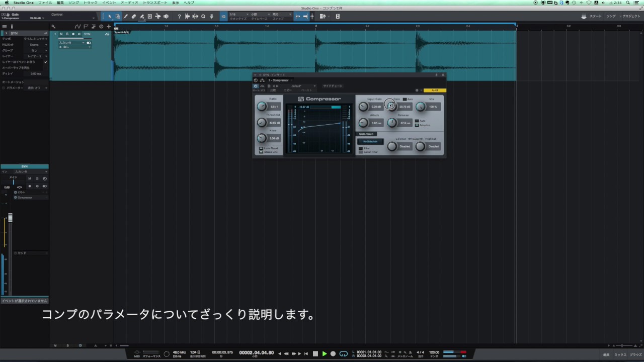Select the Range tool
Screen dimensions: 644x362
(x=118, y=17)
